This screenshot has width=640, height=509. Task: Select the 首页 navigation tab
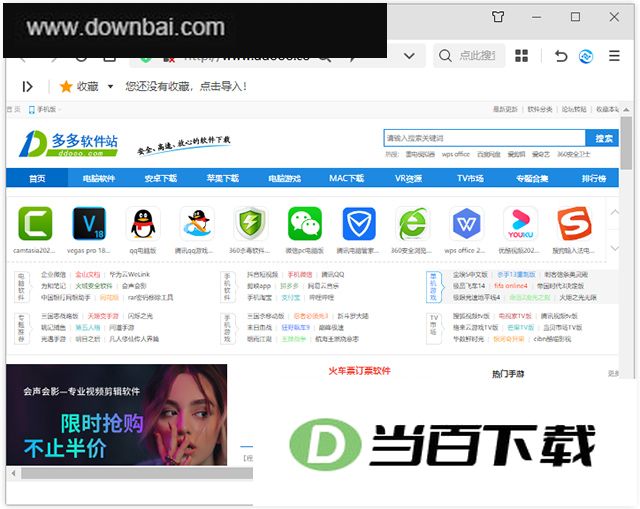[x=37, y=178]
